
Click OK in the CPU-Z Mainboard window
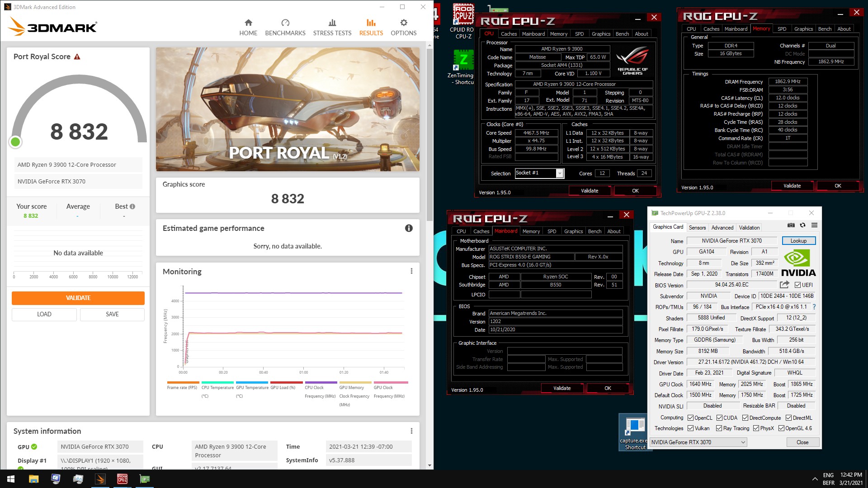click(608, 388)
